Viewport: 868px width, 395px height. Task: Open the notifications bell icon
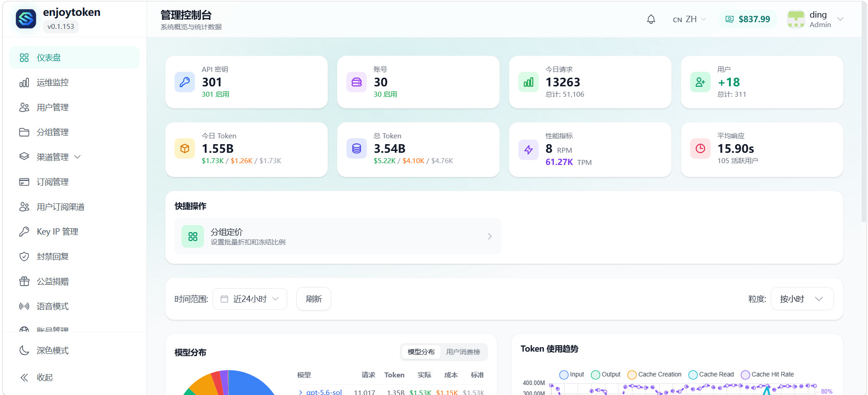(651, 19)
